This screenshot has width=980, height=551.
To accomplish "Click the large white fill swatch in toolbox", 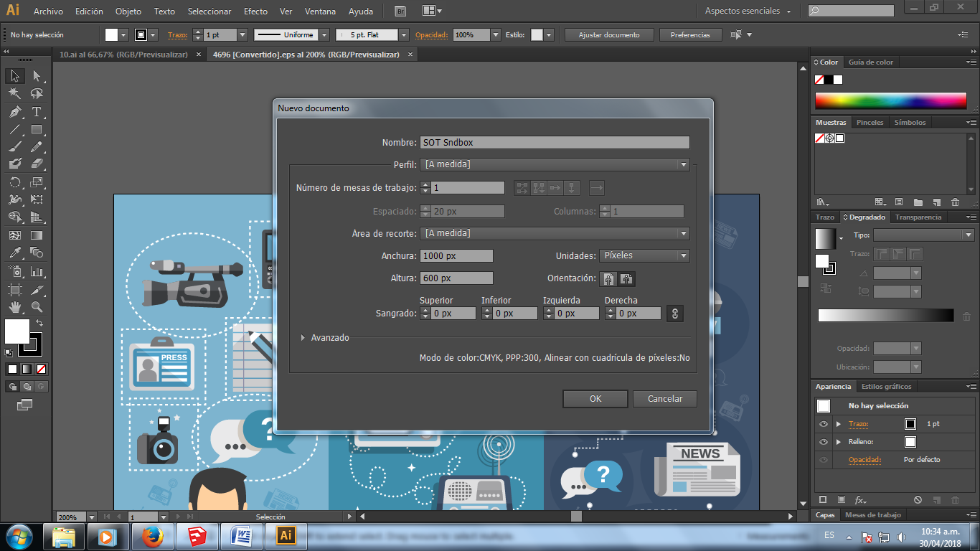I will point(17,331).
